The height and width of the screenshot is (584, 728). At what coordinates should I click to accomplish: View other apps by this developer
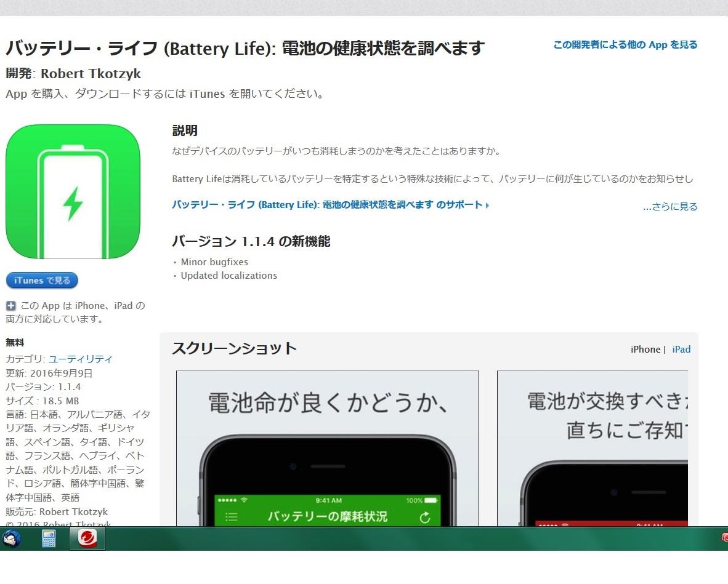point(625,44)
